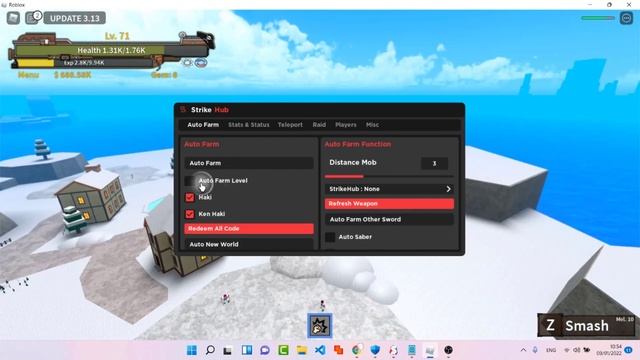The height and width of the screenshot is (360, 640).
Task: Click the Lv. 71 level text
Action: click(117, 36)
